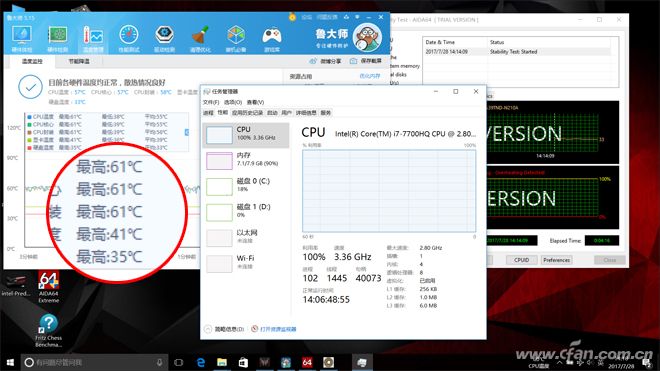This screenshot has width=660, height=371.
Task: Open the hardware overview monitor icon
Action: (x=22, y=39)
